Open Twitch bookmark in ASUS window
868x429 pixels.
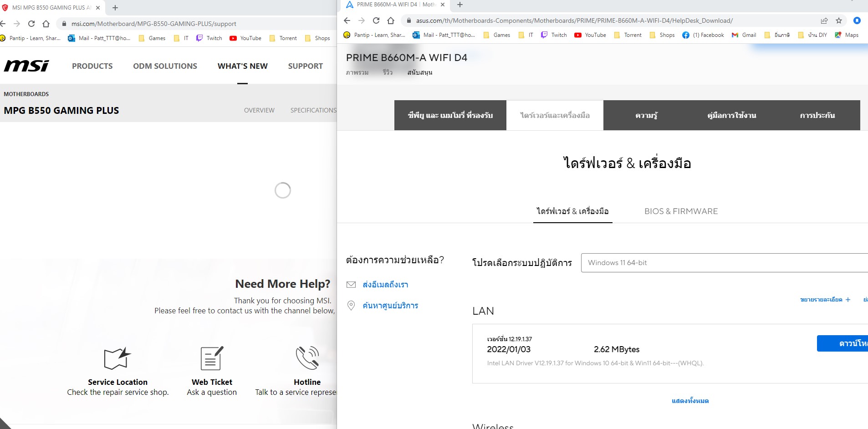click(x=554, y=35)
